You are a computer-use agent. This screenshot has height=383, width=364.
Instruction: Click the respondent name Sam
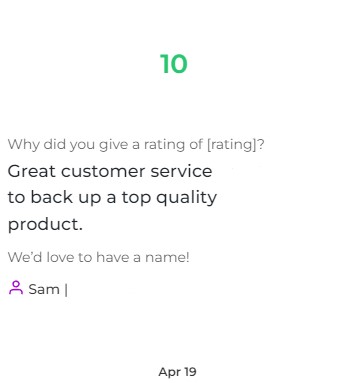[x=44, y=289]
